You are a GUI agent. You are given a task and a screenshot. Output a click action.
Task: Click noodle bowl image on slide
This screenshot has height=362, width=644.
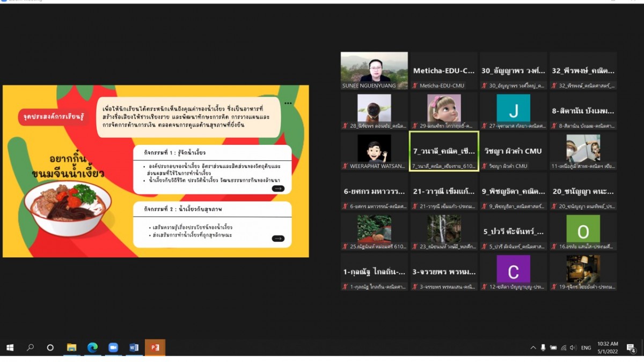(x=67, y=209)
